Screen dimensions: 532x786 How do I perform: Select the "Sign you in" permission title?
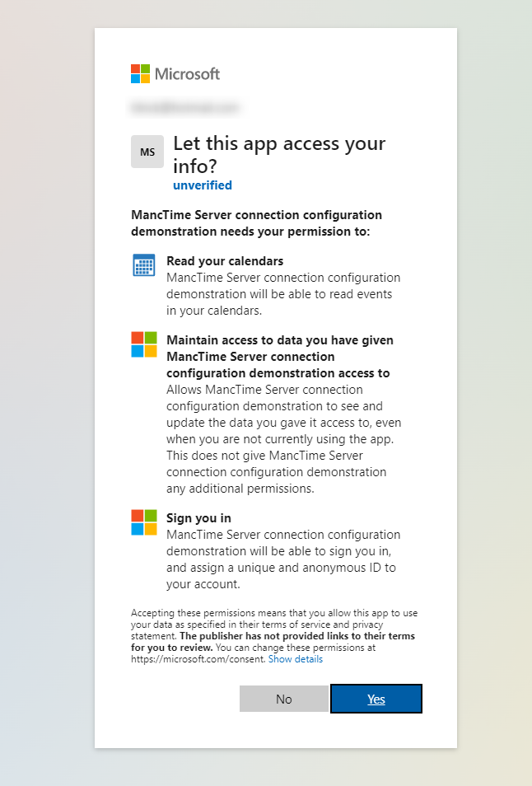(198, 518)
